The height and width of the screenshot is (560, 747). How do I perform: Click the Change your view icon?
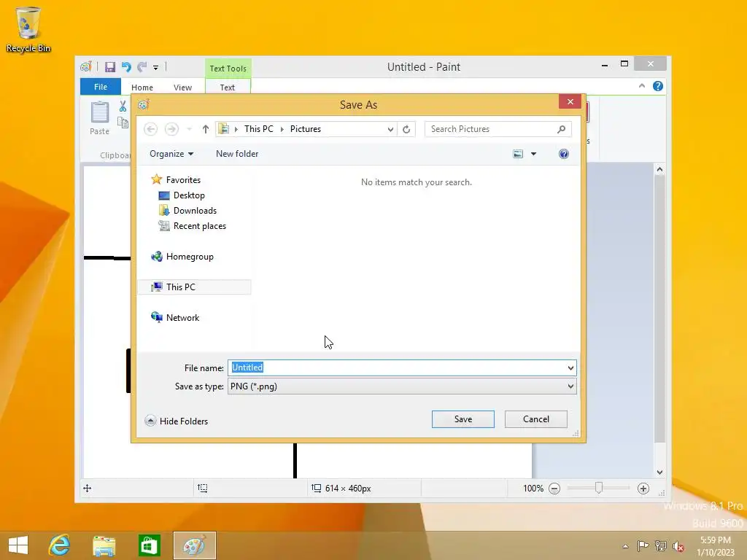518,154
